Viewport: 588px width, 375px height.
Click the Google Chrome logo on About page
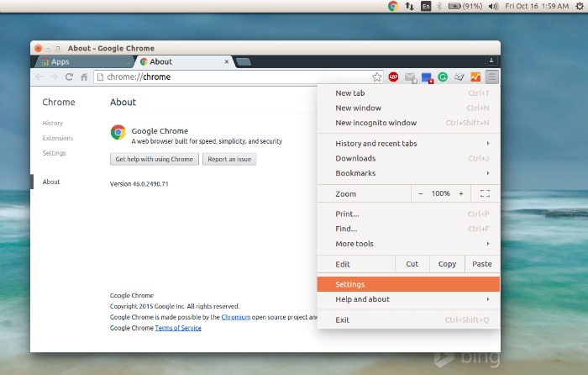pyautogui.click(x=118, y=133)
